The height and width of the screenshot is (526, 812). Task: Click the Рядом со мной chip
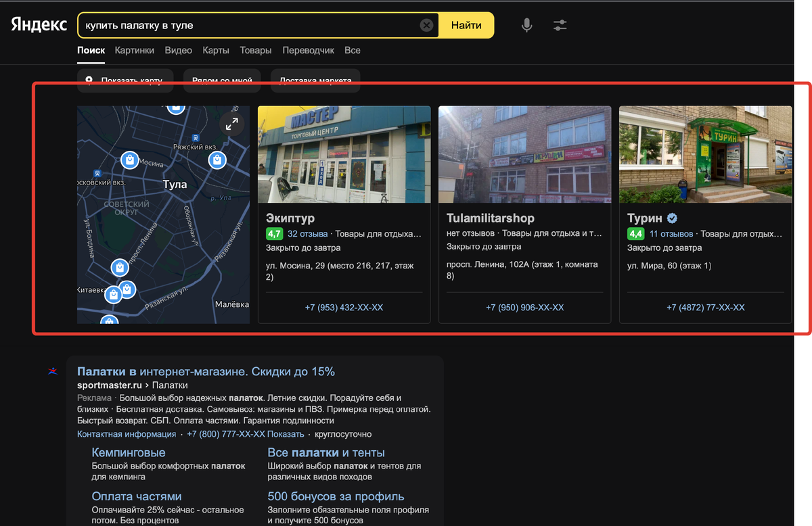222,80
